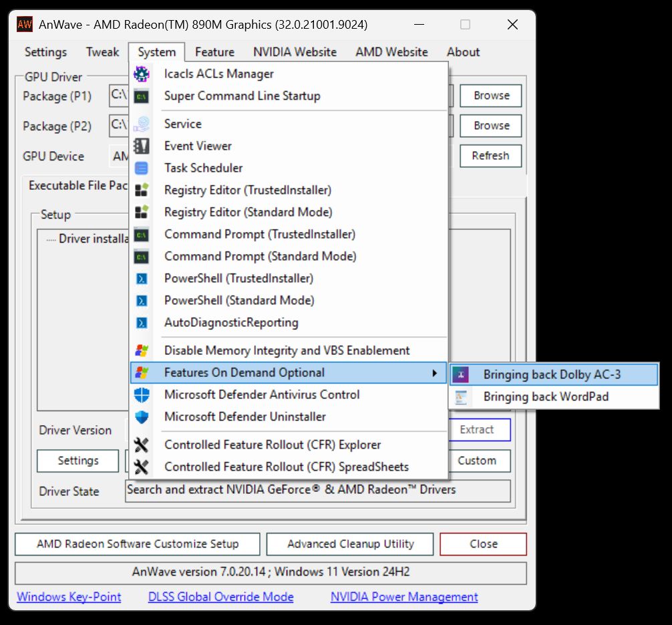Follow the Windows Key-Point link
The height and width of the screenshot is (625, 672).
point(69,597)
